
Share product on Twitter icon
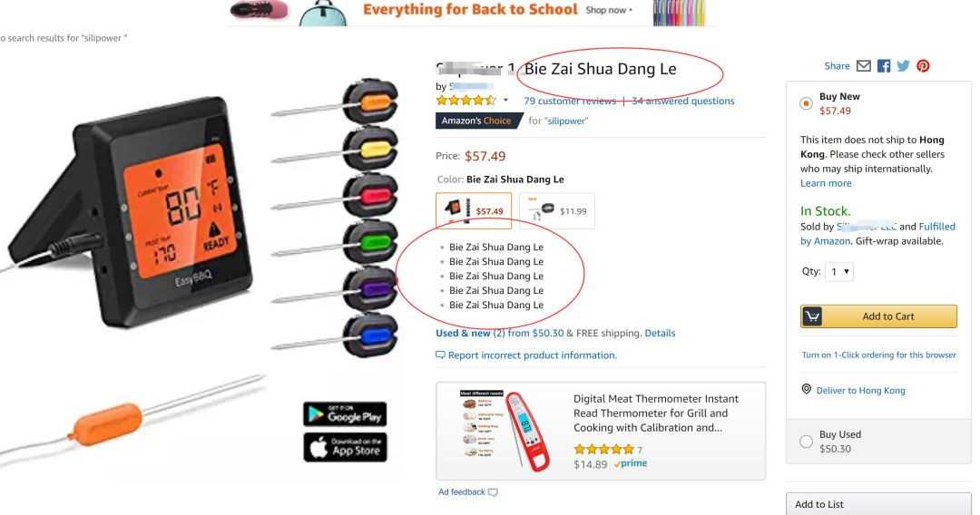[x=903, y=65]
